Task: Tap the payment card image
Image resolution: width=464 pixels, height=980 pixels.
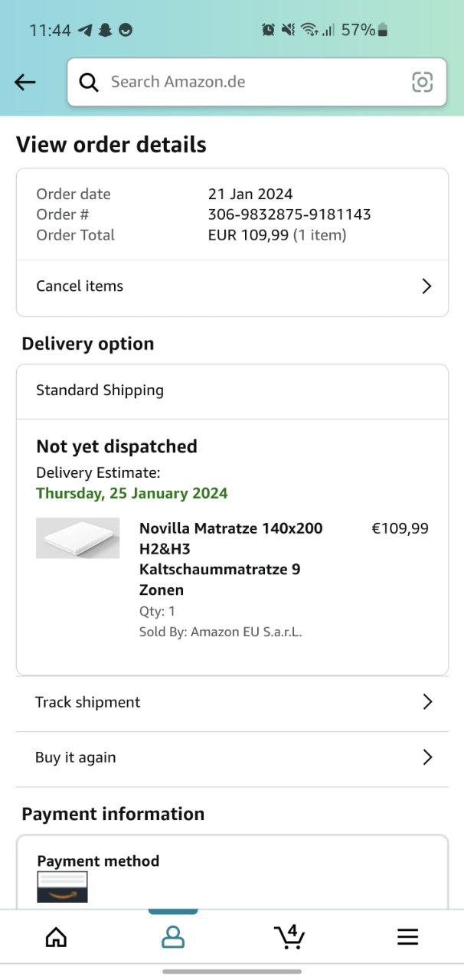Action: (62, 887)
